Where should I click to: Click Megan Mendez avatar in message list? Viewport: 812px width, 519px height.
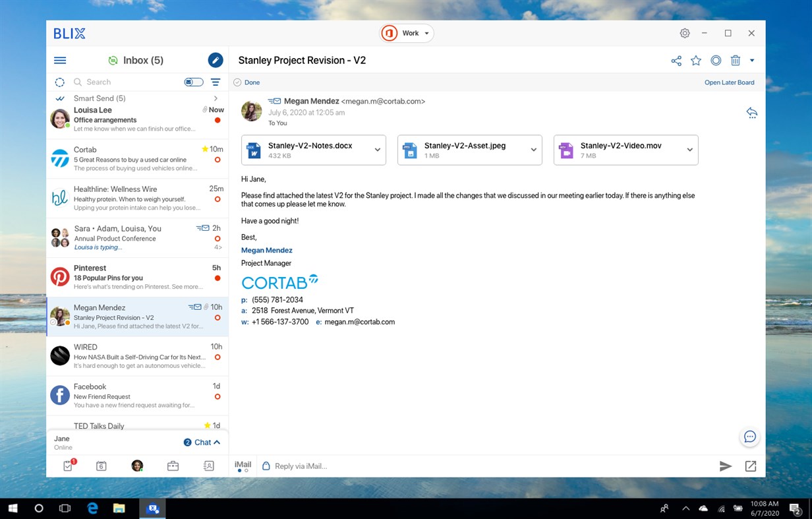pyautogui.click(x=60, y=317)
